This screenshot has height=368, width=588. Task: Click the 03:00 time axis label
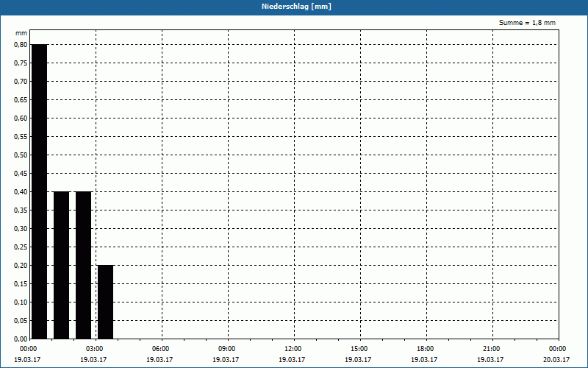click(x=95, y=349)
